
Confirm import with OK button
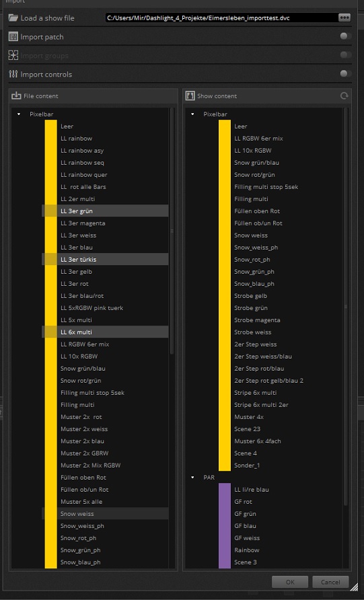(x=290, y=582)
